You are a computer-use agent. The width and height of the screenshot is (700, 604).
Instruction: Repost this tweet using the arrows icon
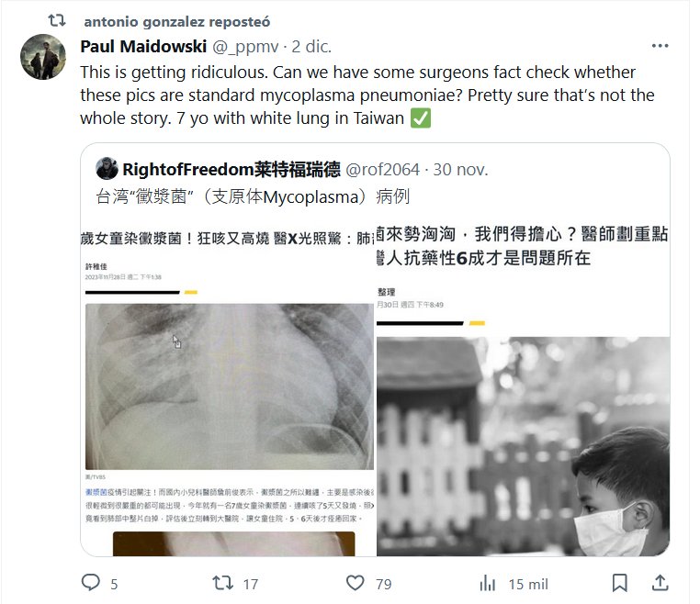click(222, 583)
